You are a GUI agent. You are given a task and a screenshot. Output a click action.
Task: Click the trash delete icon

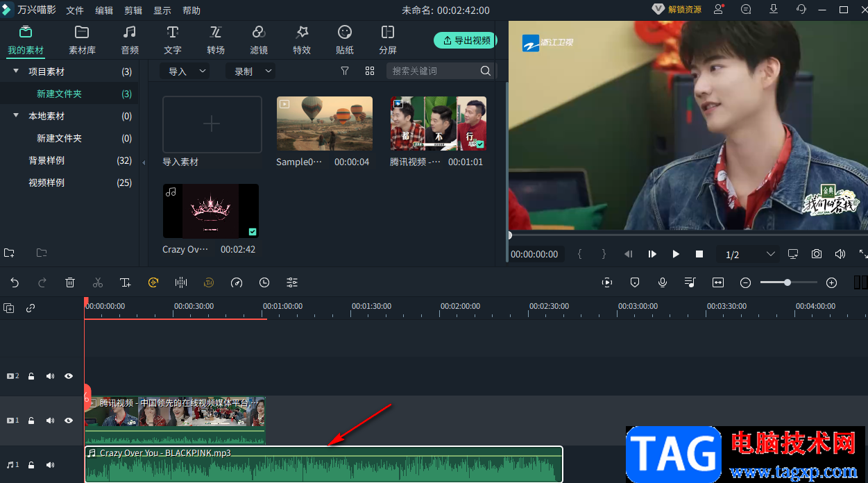coord(70,282)
